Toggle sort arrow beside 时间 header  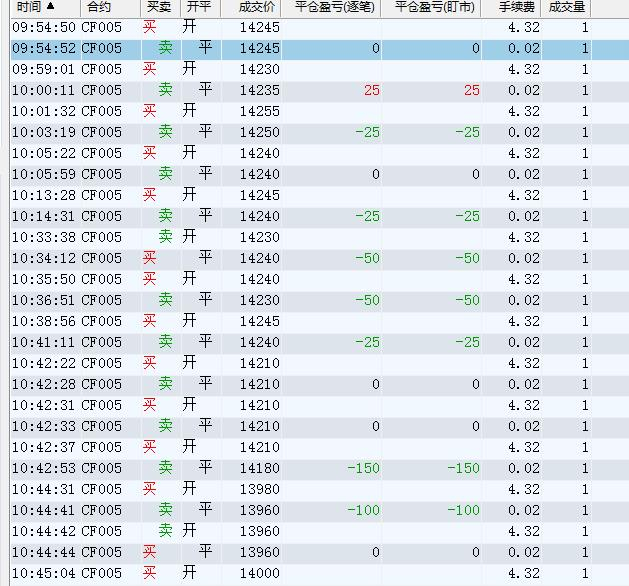[51, 6]
